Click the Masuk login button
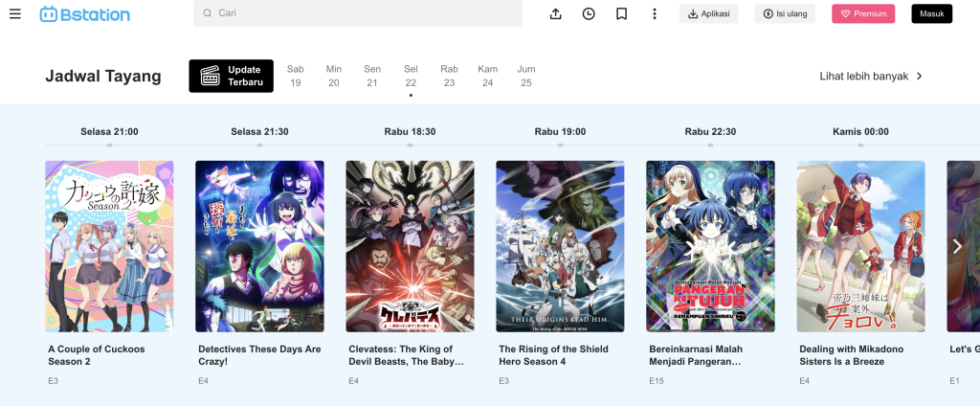This screenshot has height=406, width=980. coord(932,13)
